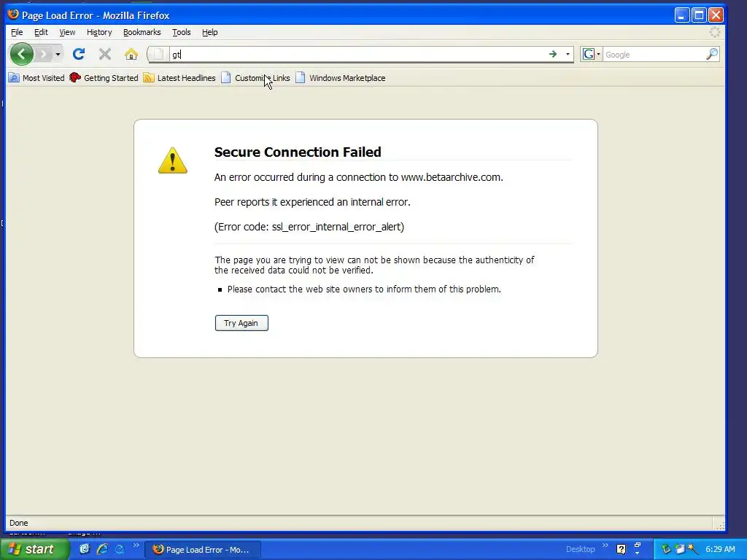Open the Customize Links bookmark

click(256, 77)
